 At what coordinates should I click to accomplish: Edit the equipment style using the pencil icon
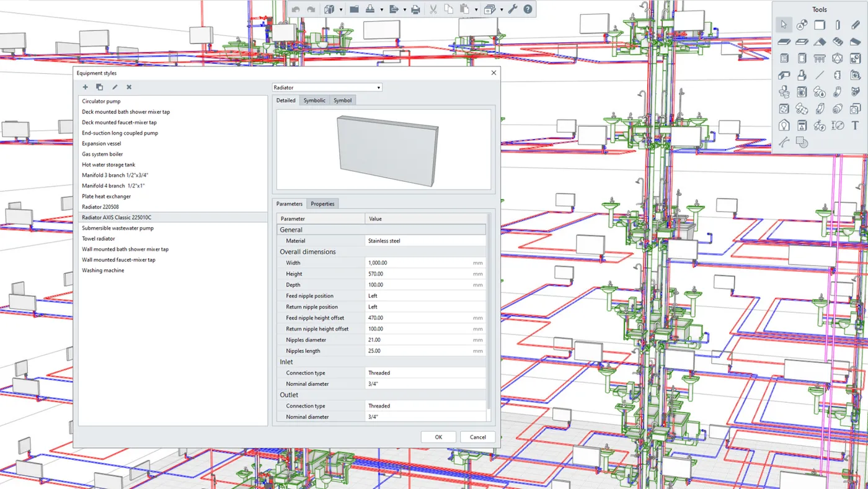tap(114, 87)
